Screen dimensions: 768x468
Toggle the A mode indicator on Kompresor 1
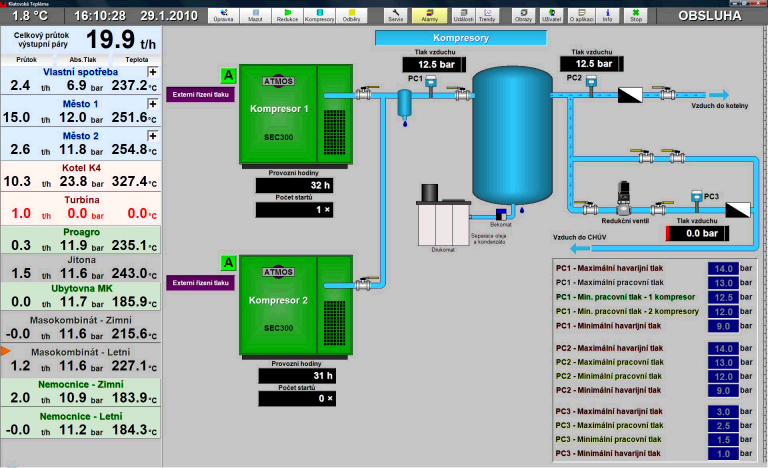(x=228, y=75)
